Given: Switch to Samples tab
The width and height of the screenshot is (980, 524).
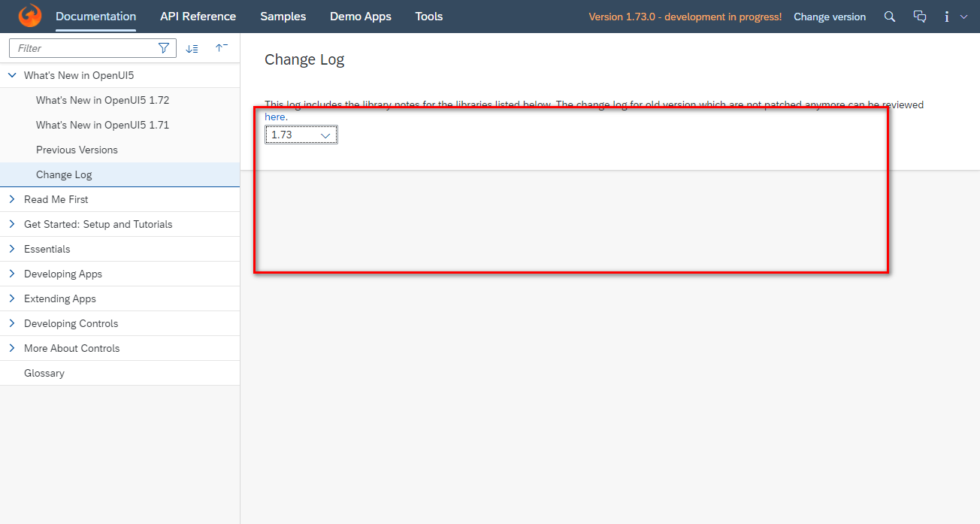Looking at the screenshot, I should click(283, 17).
